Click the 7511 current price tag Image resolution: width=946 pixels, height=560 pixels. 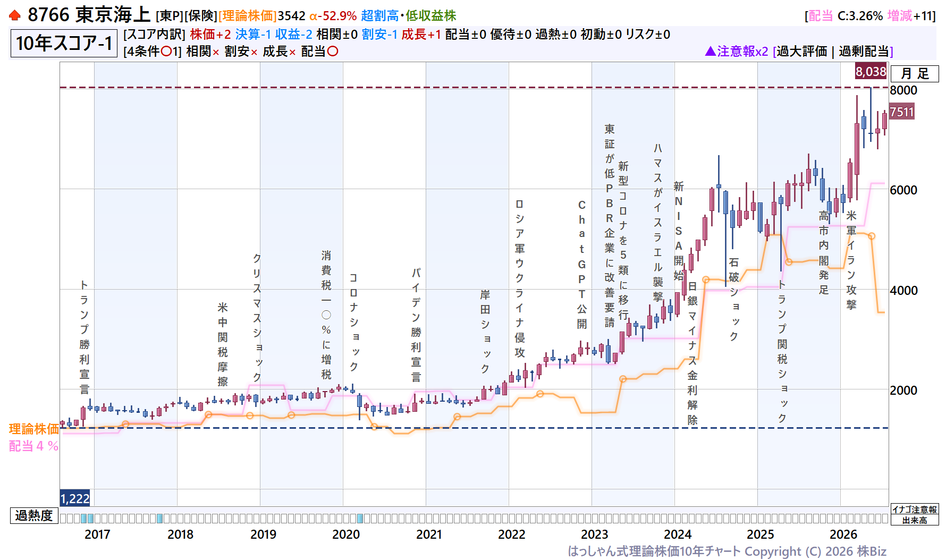(902, 112)
